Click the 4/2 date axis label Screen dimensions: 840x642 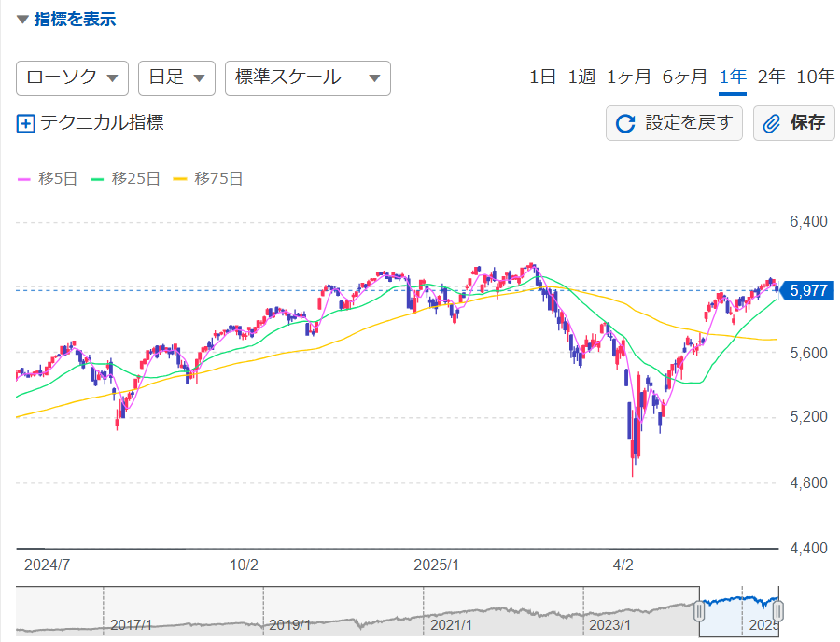click(x=623, y=565)
